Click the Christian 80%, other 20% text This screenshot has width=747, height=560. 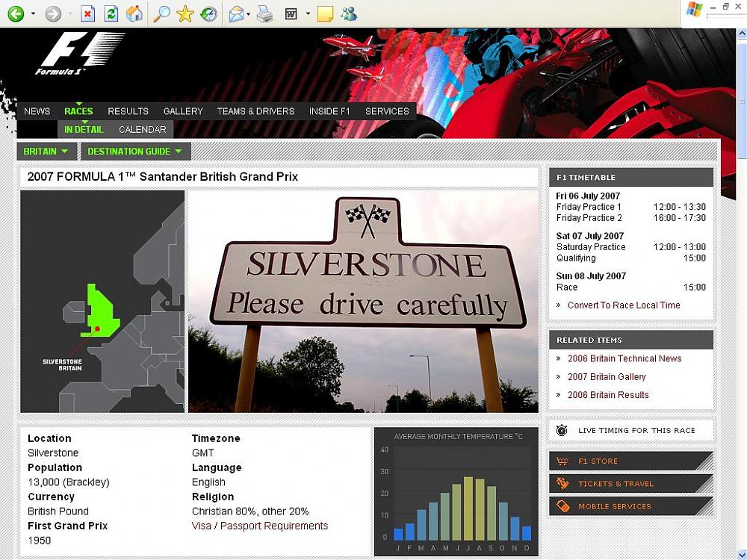pyautogui.click(x=250, y=511)
